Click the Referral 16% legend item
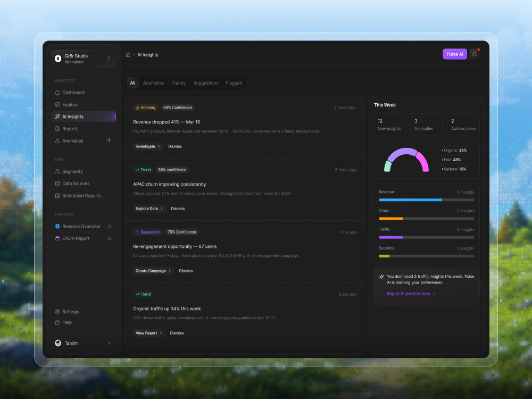Image resolution: width=532 pixels, height=399 pixels. point(454,169)
